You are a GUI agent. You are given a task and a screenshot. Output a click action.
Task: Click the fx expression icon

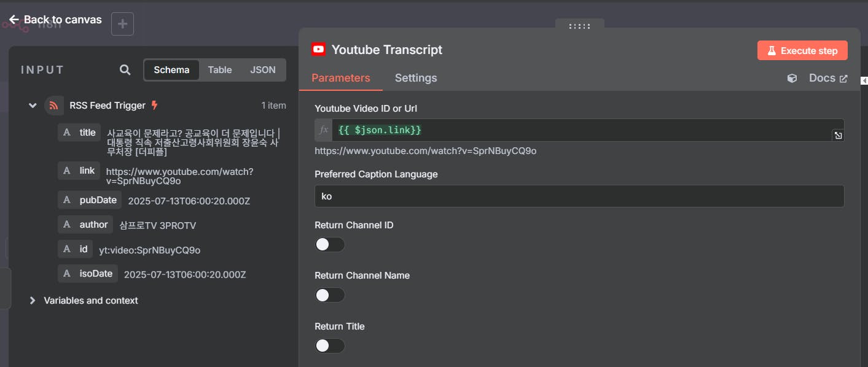[x=324, y=130]
